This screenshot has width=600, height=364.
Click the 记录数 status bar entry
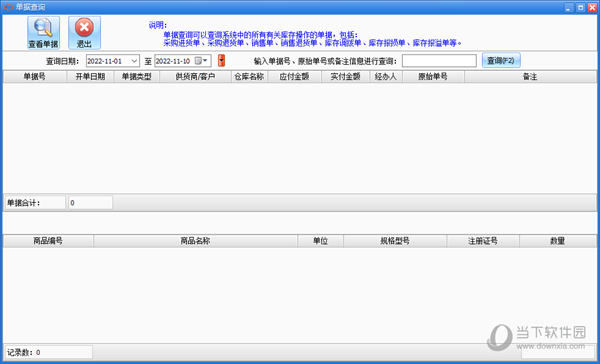(x=49, y=352)
